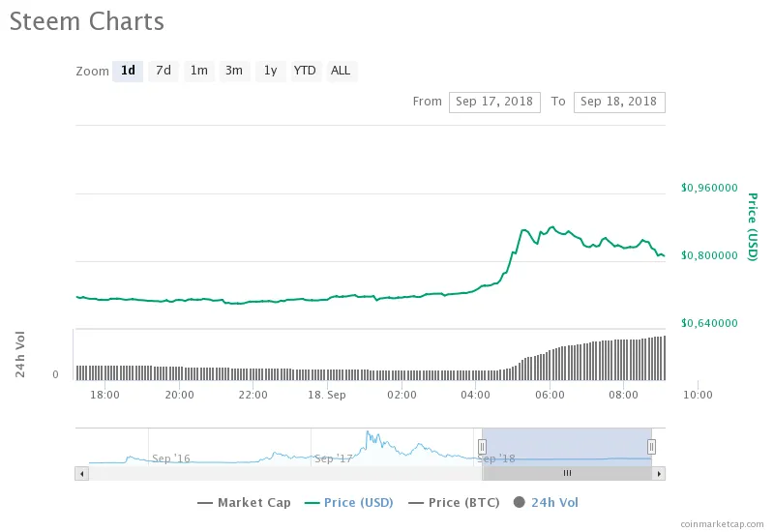Click the 22:00 time axis label

pos(253,395)
